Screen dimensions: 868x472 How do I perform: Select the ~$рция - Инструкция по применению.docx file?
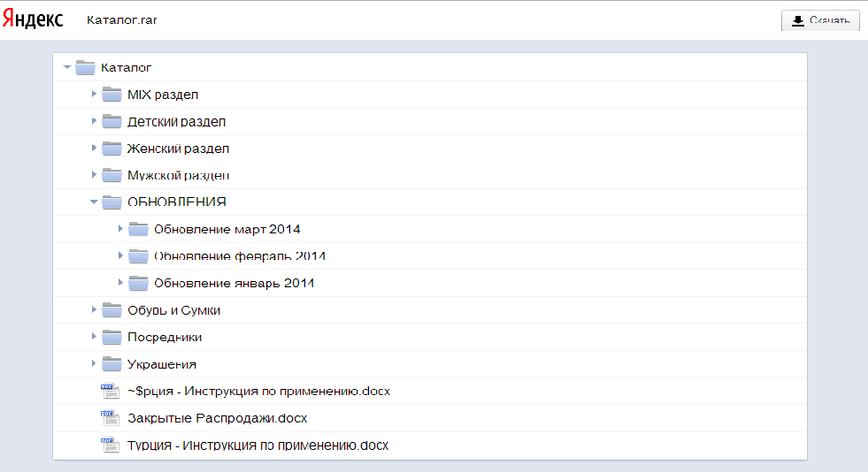pos(258,392)
